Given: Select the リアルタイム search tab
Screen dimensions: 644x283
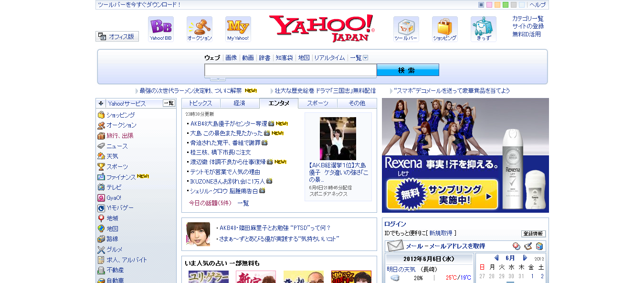Looking at the screenshot, I should click(329, 58).
